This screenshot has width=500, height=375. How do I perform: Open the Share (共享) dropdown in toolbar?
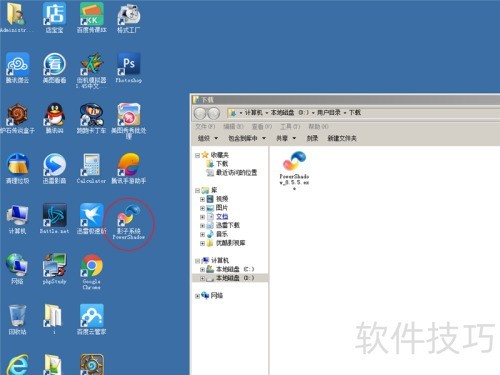click(x=286, y=138)
